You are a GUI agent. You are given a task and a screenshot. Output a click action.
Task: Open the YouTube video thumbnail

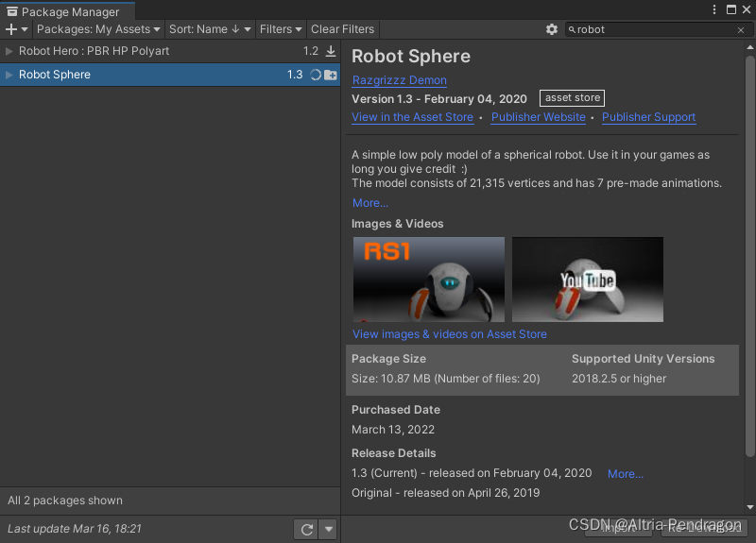587,280
